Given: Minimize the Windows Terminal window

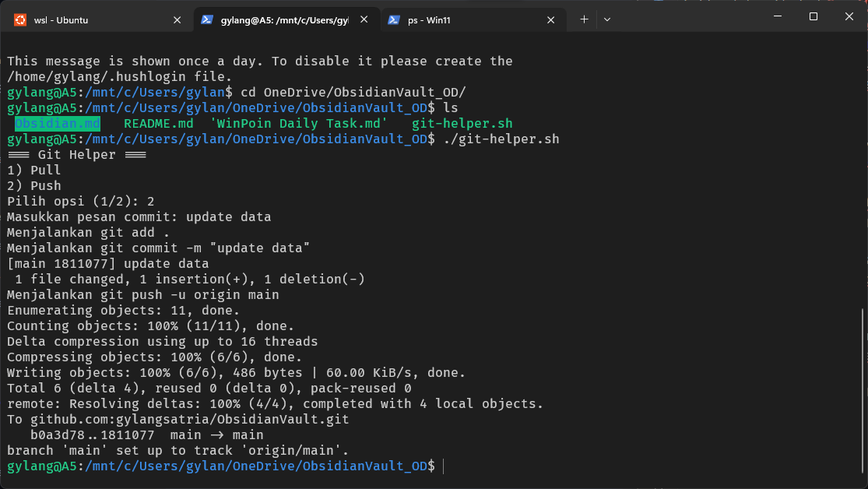Looking at the screenshot, I should coord(778,16).
